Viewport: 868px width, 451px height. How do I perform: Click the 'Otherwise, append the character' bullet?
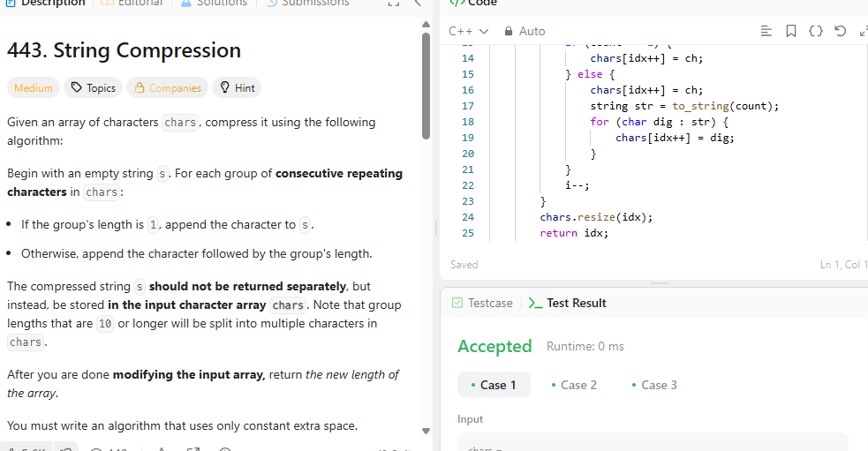197,253
